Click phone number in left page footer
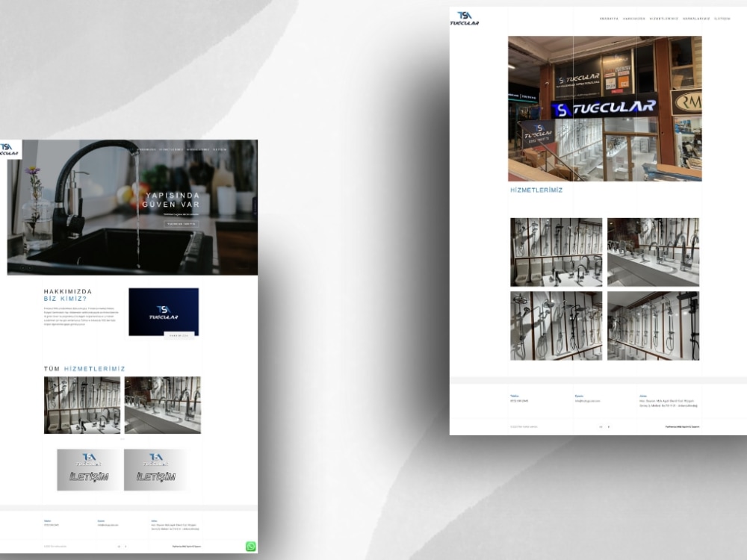The width and height of the screenshot is (747, 560). click(52, 525)
